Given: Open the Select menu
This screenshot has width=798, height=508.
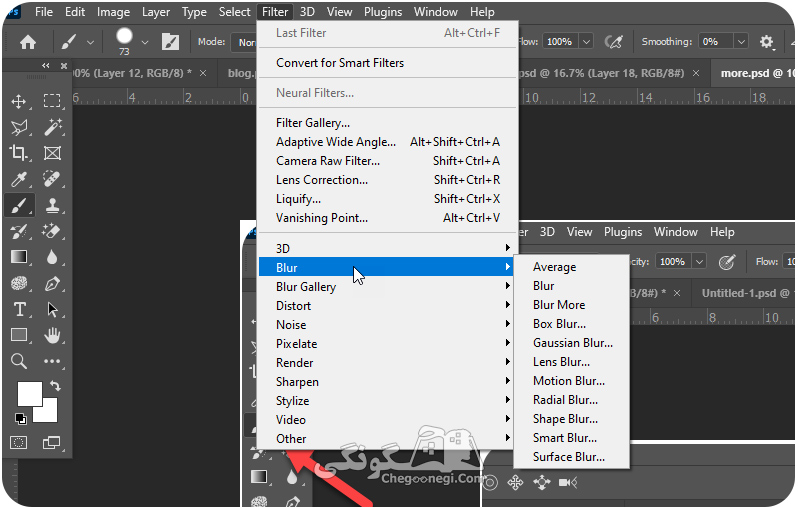Looking at the screenshot, I should [234, 12].
